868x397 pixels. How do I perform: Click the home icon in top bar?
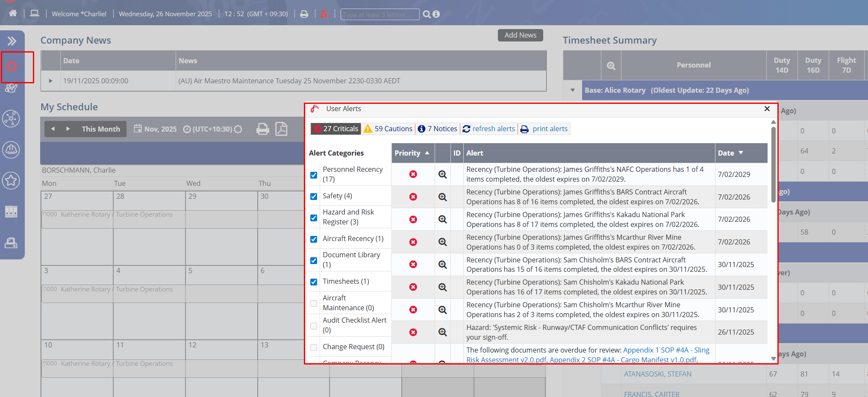(x=13, y=14)
